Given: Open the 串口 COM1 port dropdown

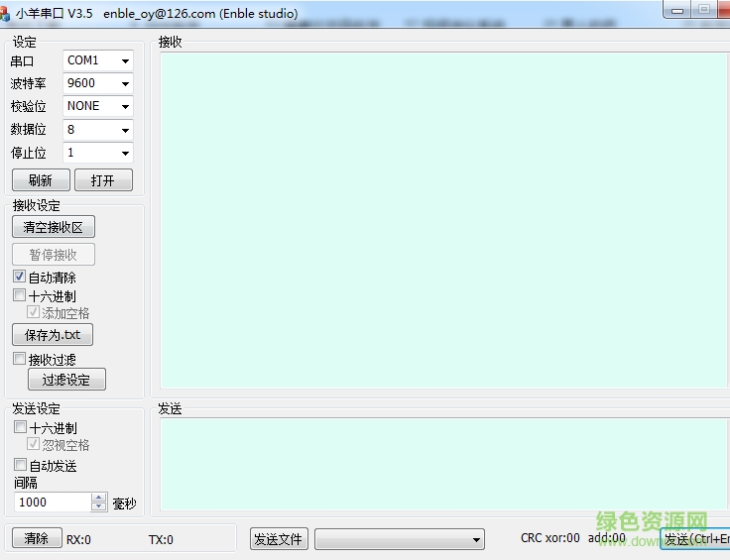Looking at the screenshot, I should coord(97,60).
